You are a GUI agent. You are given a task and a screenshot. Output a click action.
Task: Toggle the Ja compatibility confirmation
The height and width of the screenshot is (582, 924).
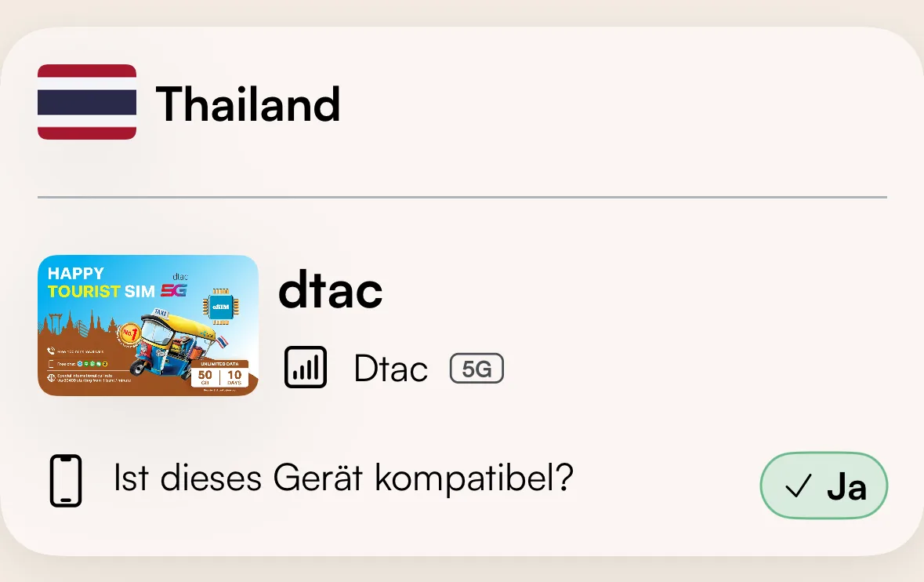[x=824, y=486]
